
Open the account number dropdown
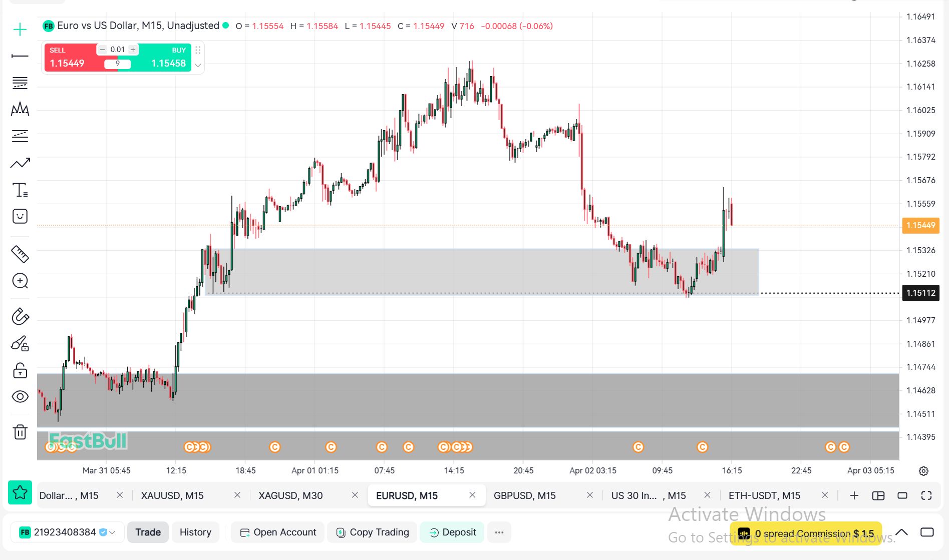click(112, 532)
